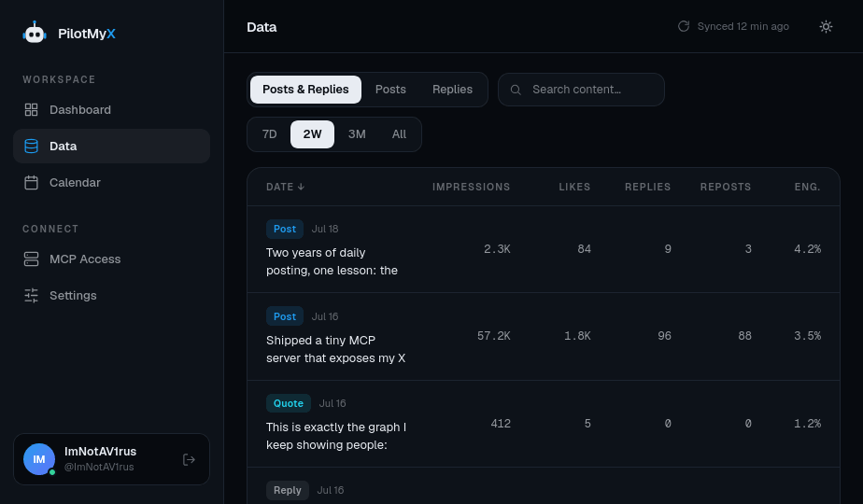Select the 7D time range
The width and height of the screenshot is (863, 504).
coord(269,134)
